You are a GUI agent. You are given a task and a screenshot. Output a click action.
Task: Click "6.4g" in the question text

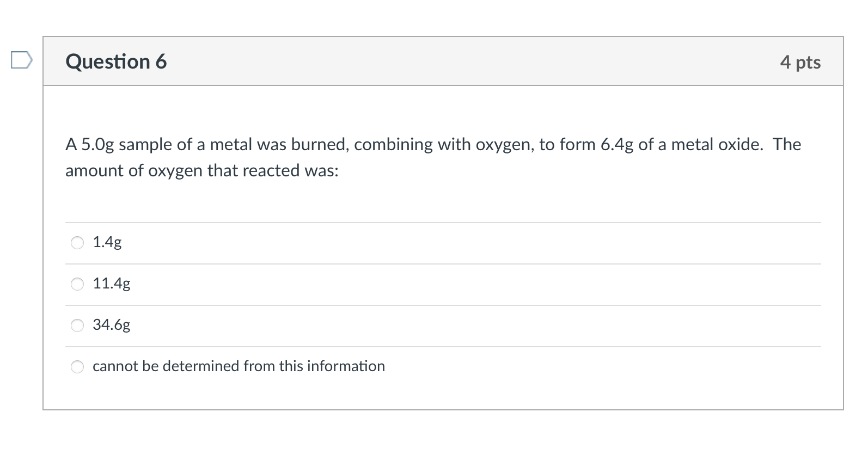[617, 145]
